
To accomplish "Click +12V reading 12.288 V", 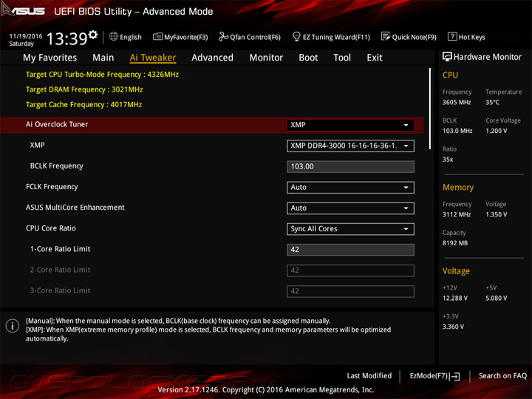I will [455, 298].
